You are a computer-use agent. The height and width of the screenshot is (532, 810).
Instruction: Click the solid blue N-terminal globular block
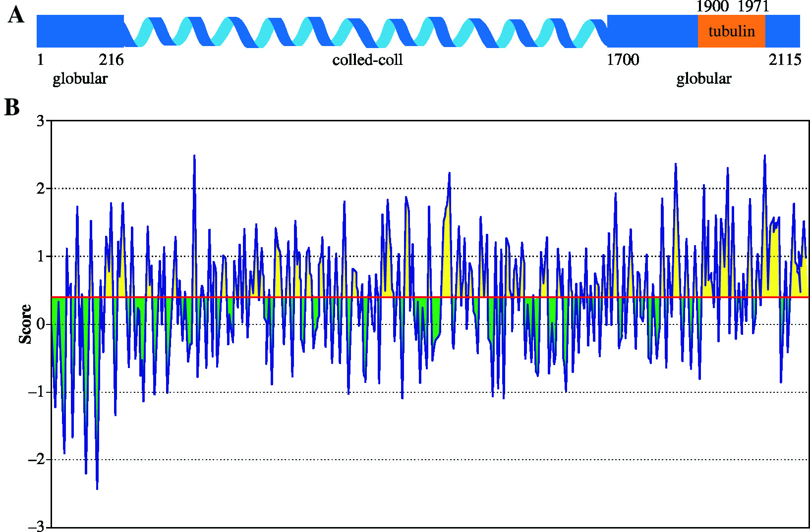click(80, 31)
